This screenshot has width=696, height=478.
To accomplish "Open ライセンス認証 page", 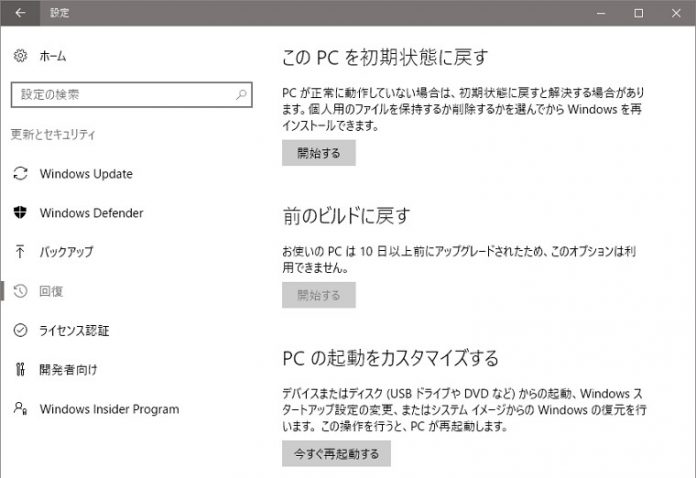I will pos(74,330).
